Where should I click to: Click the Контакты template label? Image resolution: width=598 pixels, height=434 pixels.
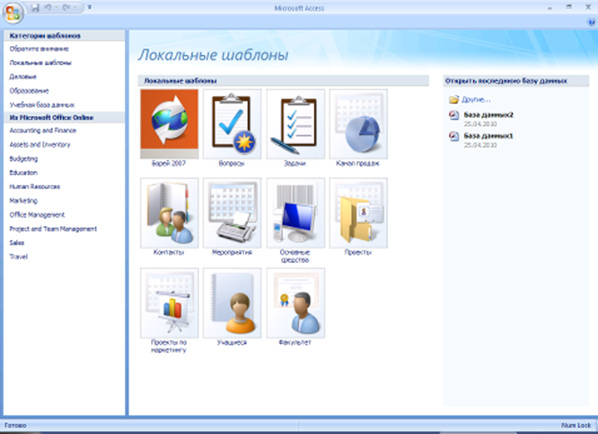coord(169,252)
